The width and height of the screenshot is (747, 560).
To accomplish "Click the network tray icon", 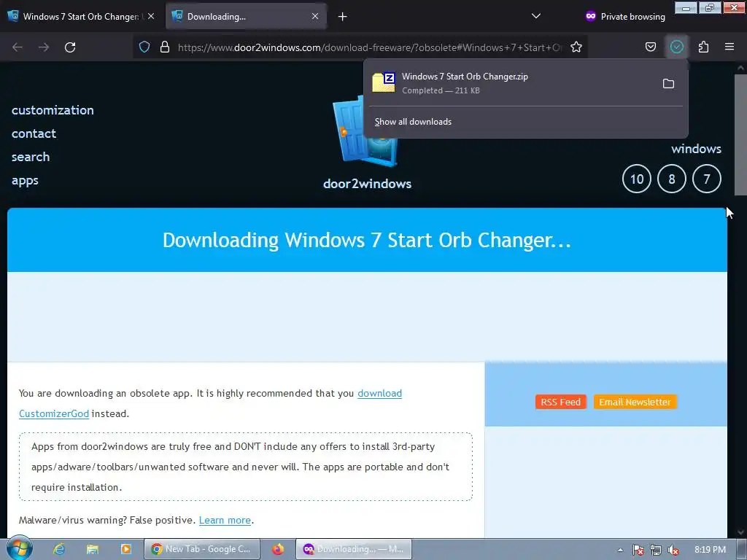I will pos(656,550).
